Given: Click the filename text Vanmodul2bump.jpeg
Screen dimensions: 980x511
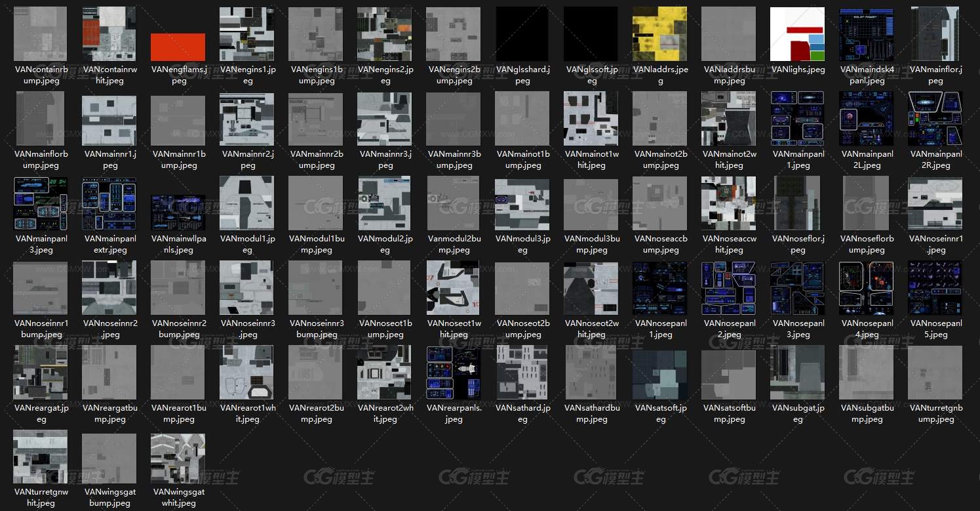Looking at the screenshot, I should click(x=454, y=244).
